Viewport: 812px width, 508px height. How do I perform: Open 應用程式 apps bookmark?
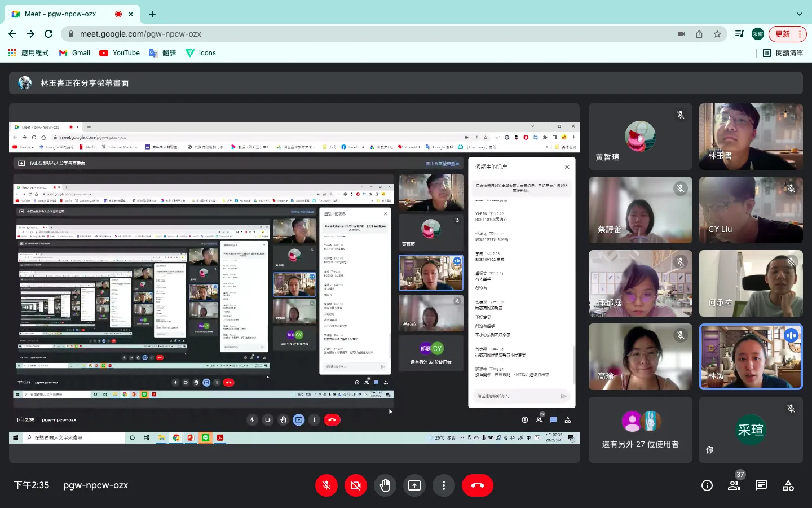[x=28, y=52]
